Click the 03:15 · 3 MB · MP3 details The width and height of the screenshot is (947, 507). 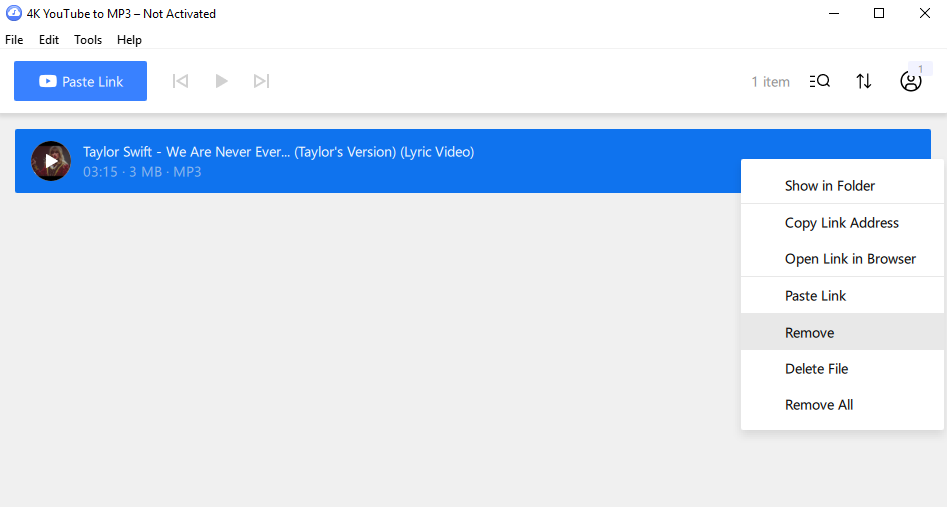(x=142, y=172)
